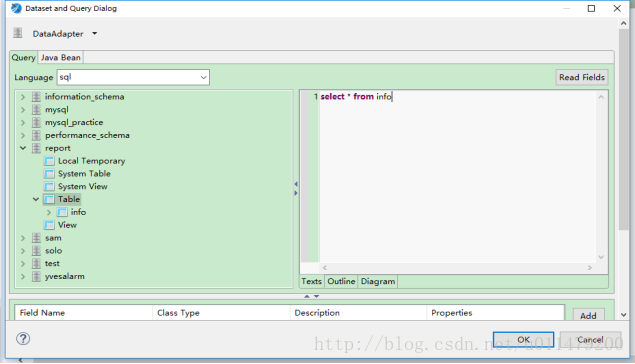Viewport: 635px width, 364px height.
Task: Open the Language sql combo box
Action: [133, 77]
